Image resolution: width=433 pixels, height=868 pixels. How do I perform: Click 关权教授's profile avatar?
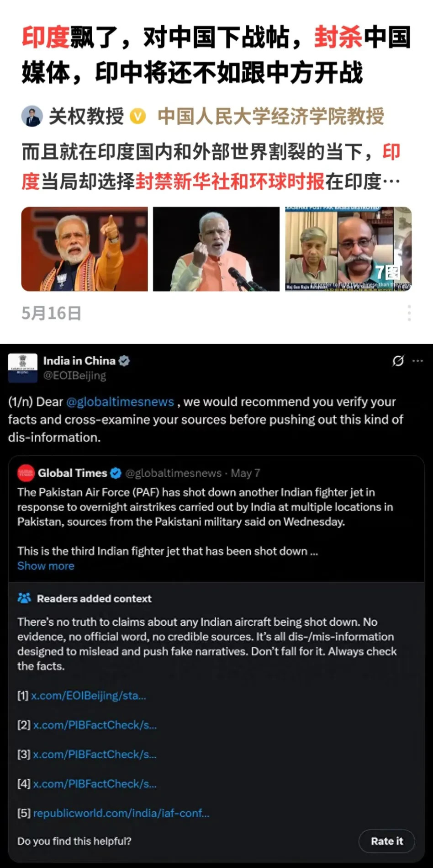[x=32, y=117]
